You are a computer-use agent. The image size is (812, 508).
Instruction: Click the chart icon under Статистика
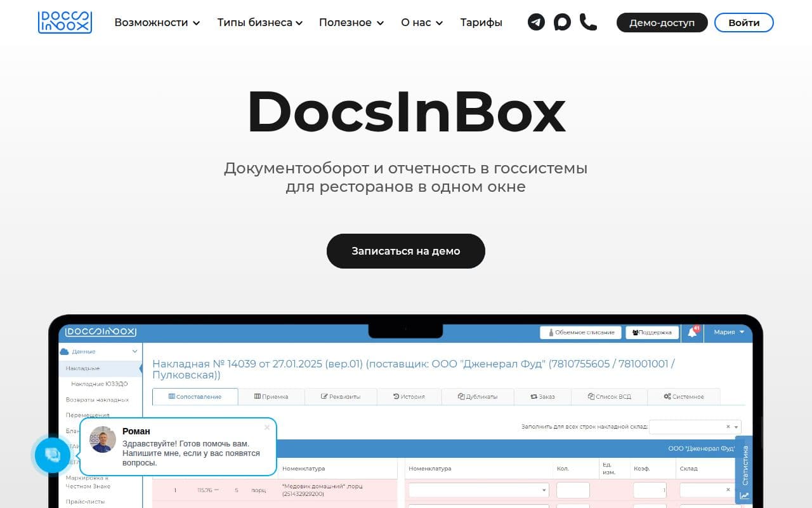(744, 495)
